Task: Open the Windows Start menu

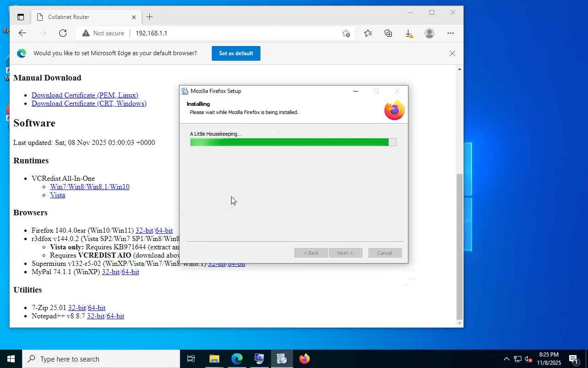Action: (11, 359)
